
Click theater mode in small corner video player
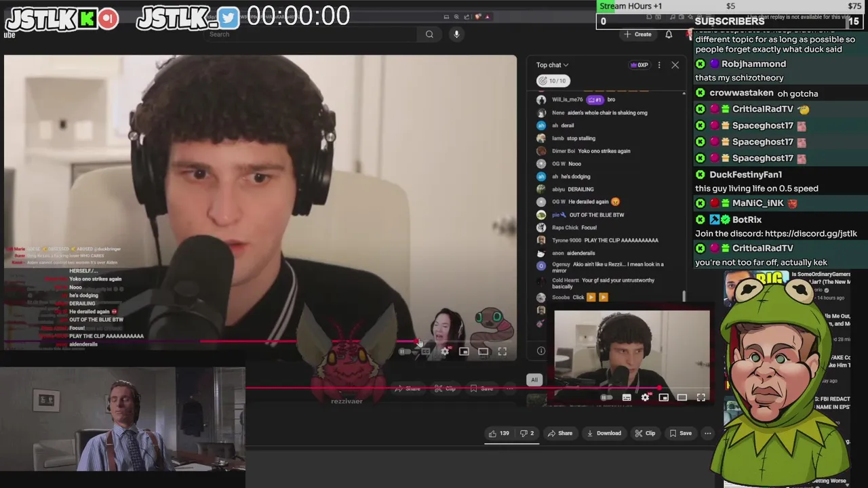coord(682,397)
